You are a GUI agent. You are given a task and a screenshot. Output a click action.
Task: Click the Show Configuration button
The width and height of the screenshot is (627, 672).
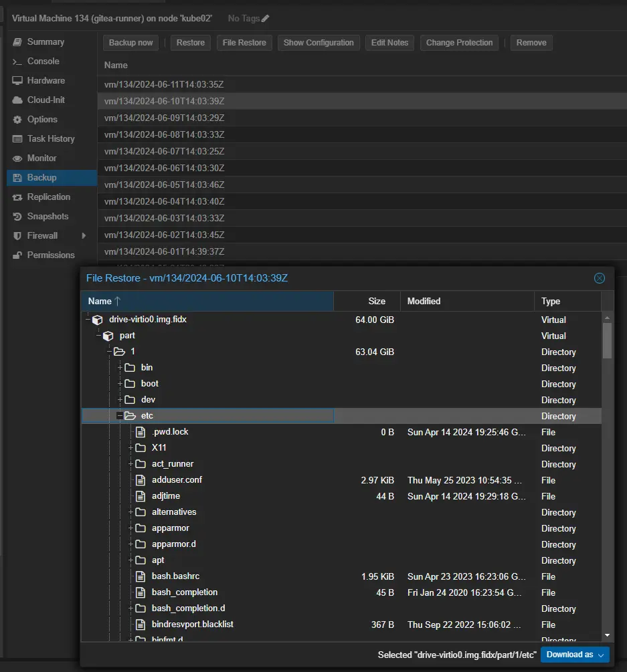coord(319,43)
